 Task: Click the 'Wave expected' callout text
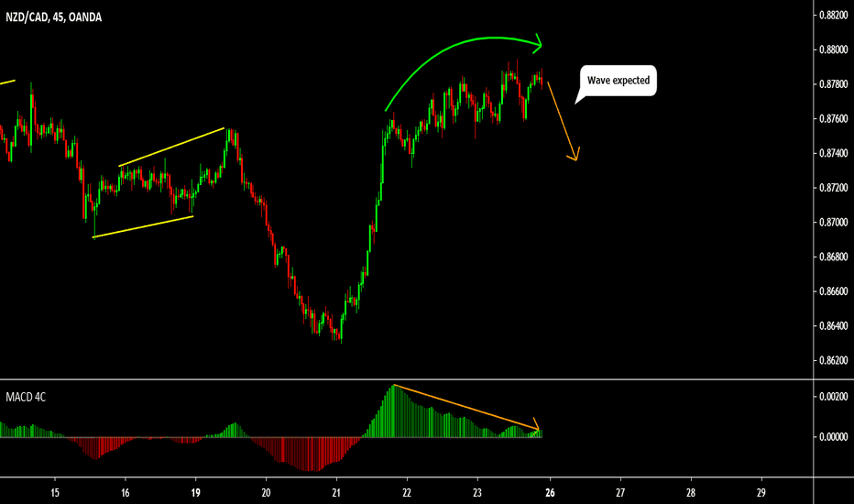tap(619, 80)
